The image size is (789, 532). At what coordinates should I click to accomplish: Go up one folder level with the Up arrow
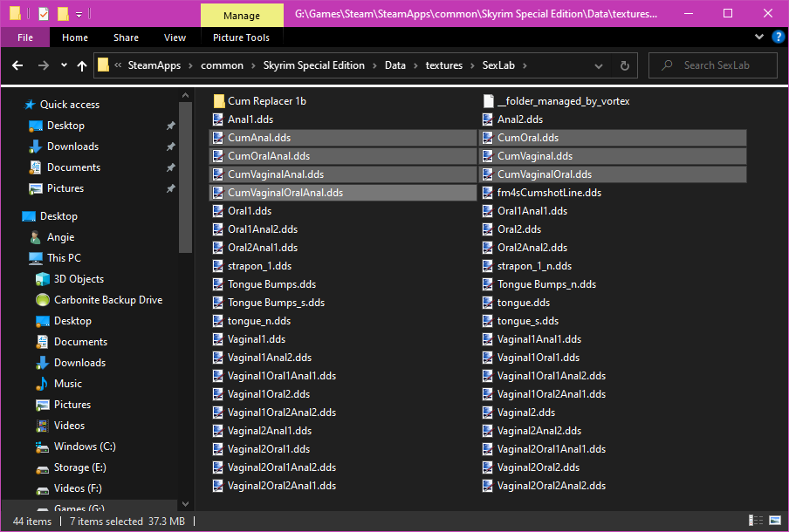point(82,65)
